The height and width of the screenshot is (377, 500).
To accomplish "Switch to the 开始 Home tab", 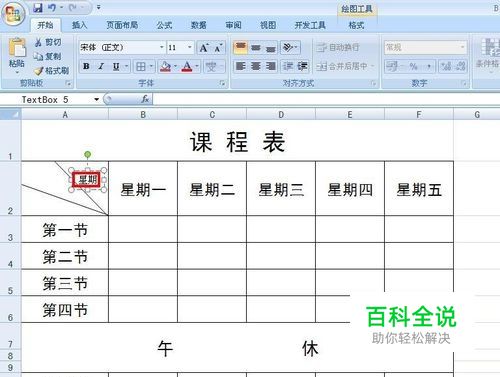I will point(45,25).
